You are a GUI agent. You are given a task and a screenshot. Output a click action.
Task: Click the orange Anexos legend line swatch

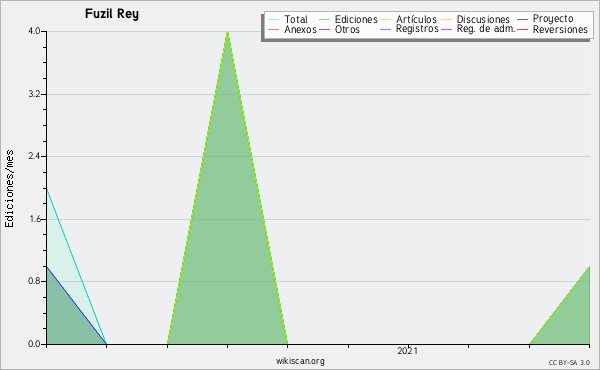pos(274,29)
